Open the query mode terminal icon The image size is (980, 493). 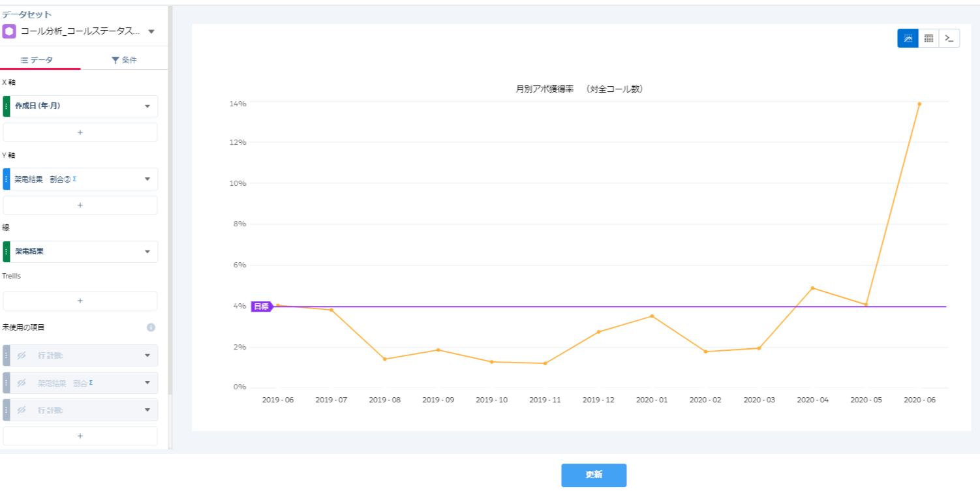(949, 38)
